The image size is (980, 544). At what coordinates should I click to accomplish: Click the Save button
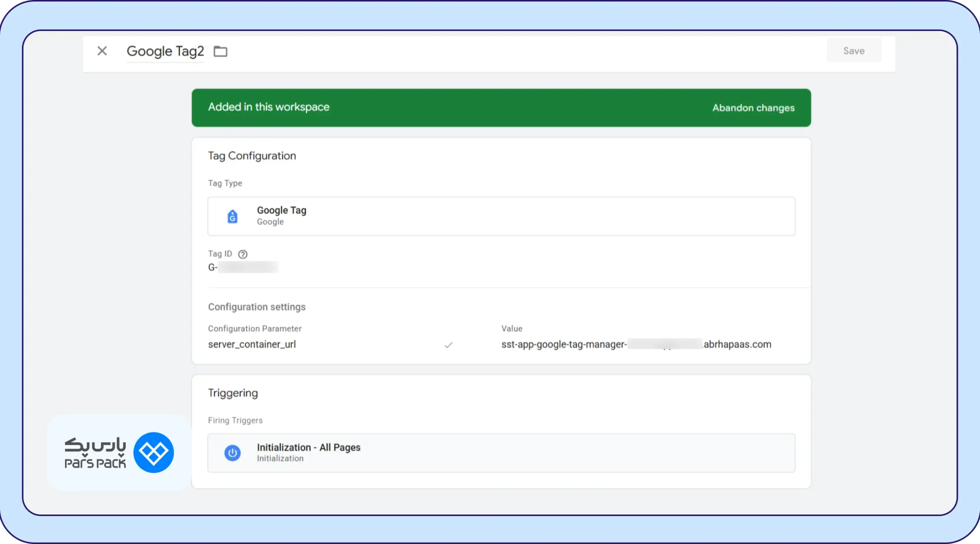tap(854, 50)
